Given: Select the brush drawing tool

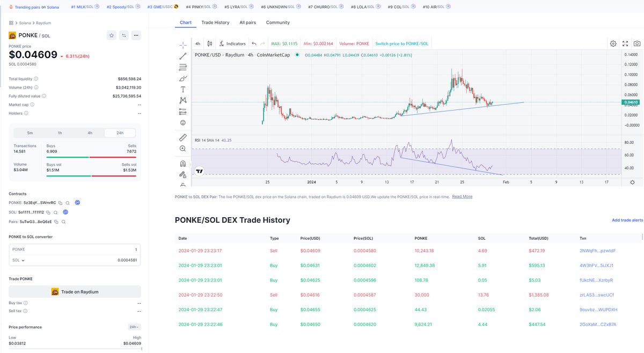Looking at the screenshot, I should click(183, 78).
